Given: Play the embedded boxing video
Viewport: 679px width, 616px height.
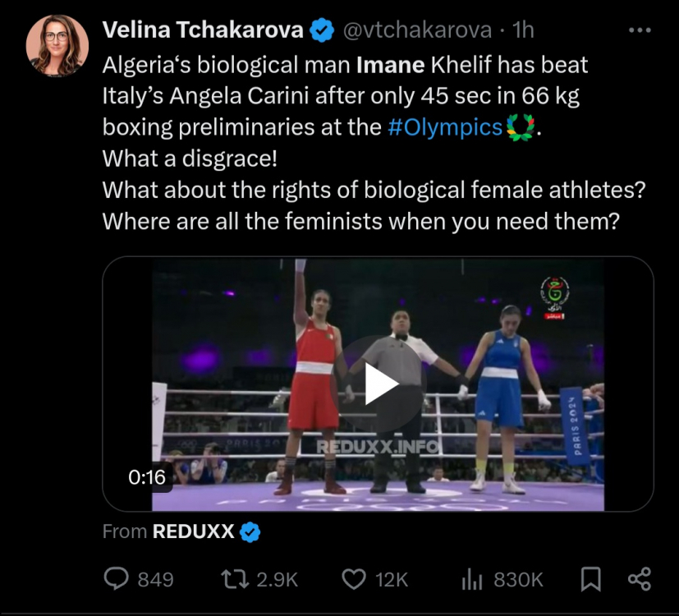Looking at the screenshot, I should pyautogui.click(x=378, y=384).
